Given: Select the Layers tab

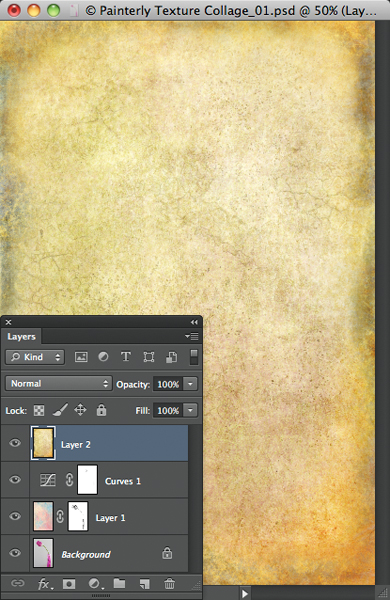Looking at the screenshot, I should click(x=21, y=337).
